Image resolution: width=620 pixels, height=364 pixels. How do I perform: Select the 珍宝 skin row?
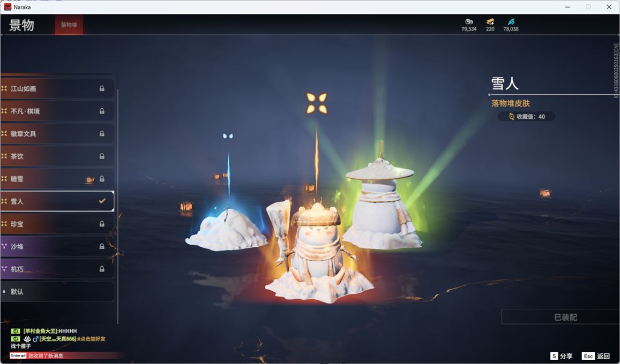[57, 223]
